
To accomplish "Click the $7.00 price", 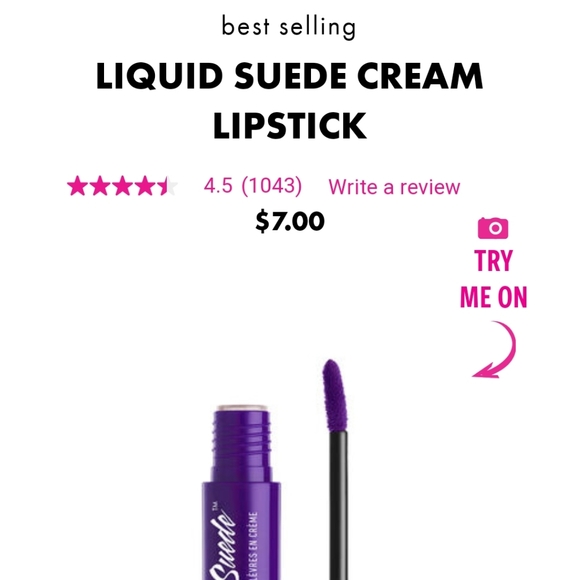I will pos(290,221).
